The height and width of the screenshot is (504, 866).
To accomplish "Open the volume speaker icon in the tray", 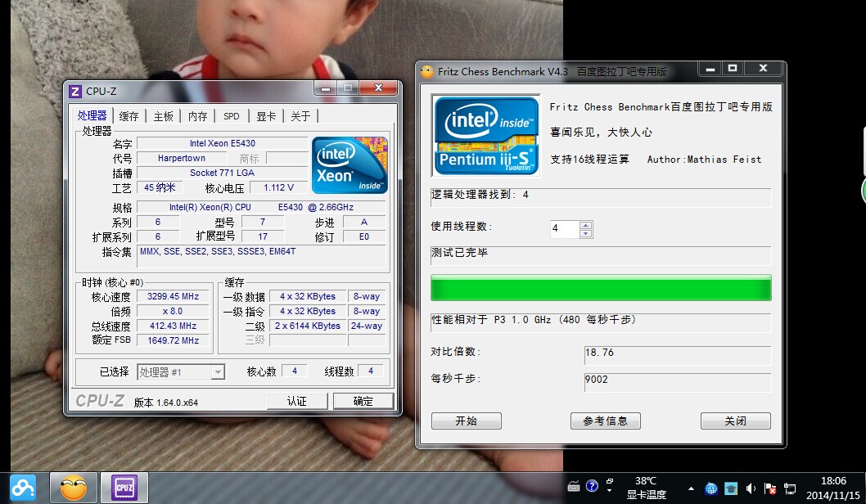I will coord(751,488).
